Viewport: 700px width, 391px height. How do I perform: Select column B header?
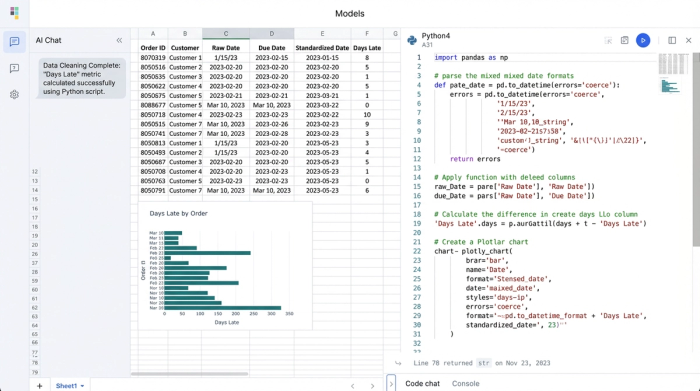point(185,33)
